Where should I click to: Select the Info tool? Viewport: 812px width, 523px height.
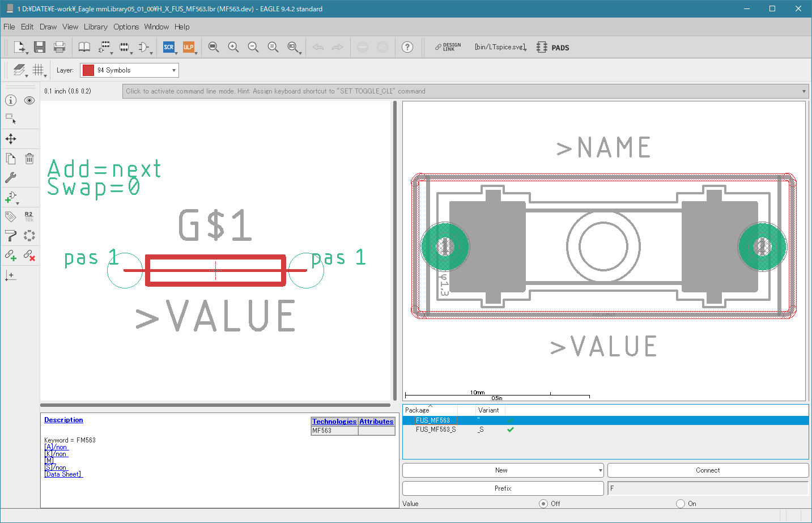tap(11, 100)
